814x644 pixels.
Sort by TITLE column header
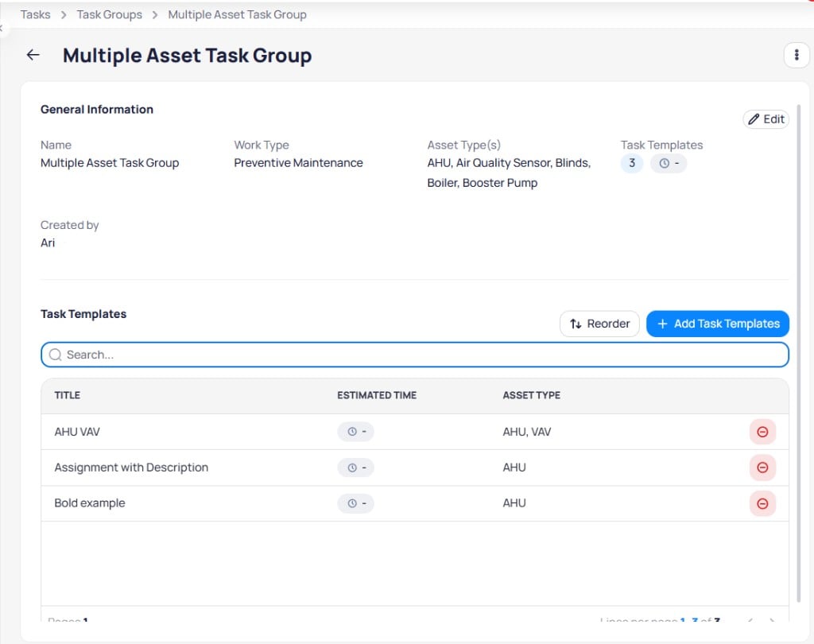pyautogui.click(x=68, y=395)
